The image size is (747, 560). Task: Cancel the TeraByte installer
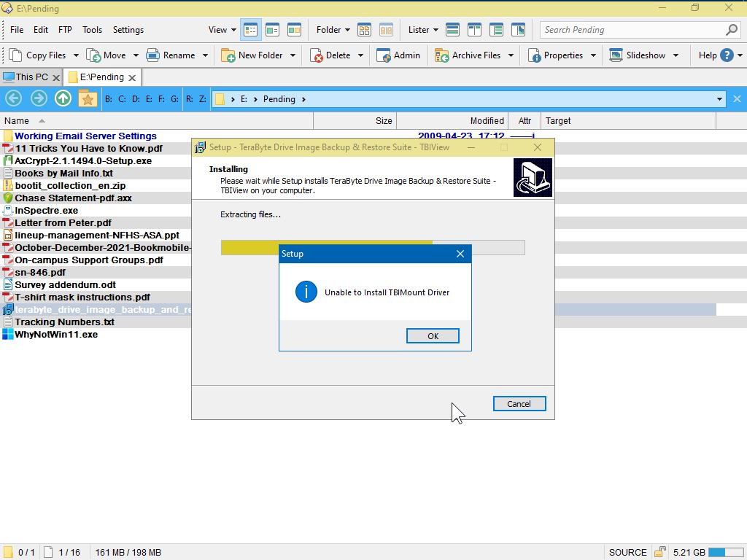click(519, 404)
